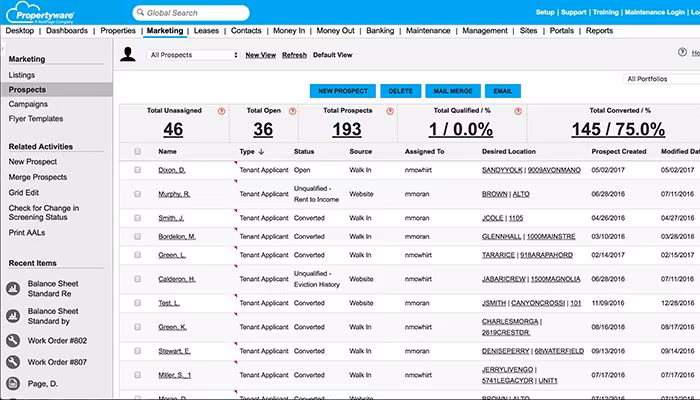The image size is (700, 400).
Task: Open the Setup link in header
Action: [545, 12]
